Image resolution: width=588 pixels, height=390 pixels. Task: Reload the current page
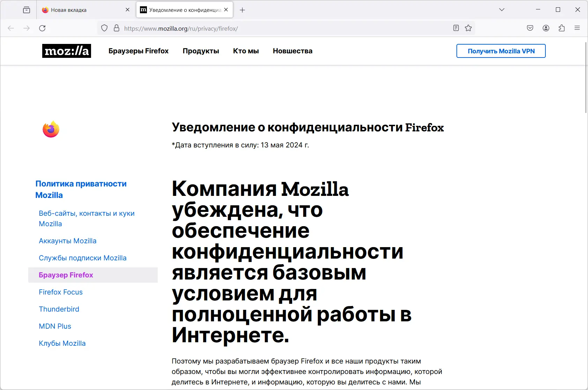pos(43,28)
